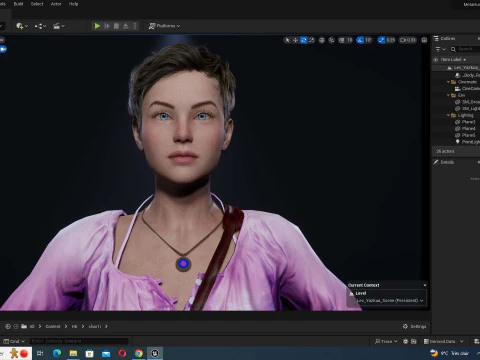Image resolution: width=480 pixels, height=360 pixels.
Task: Open File Explorer from taskbar
Action: click(73, 353)
